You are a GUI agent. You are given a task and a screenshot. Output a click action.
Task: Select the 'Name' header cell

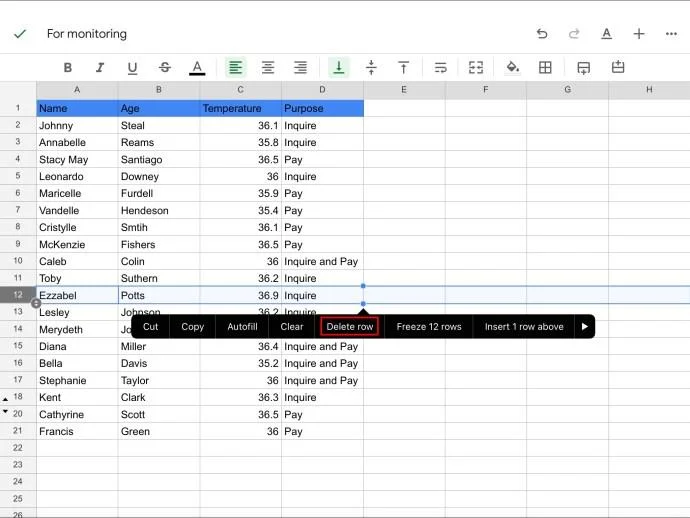[77, 108]
